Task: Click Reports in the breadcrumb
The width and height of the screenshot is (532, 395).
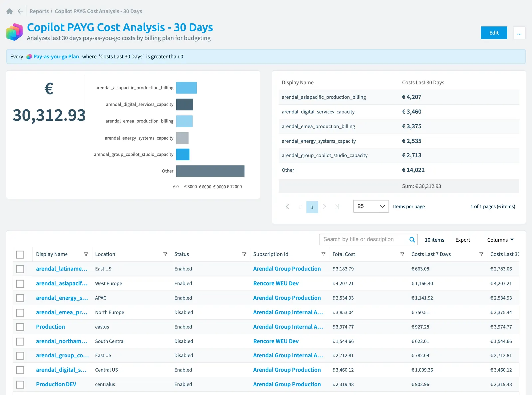Action: click(39, 11)
